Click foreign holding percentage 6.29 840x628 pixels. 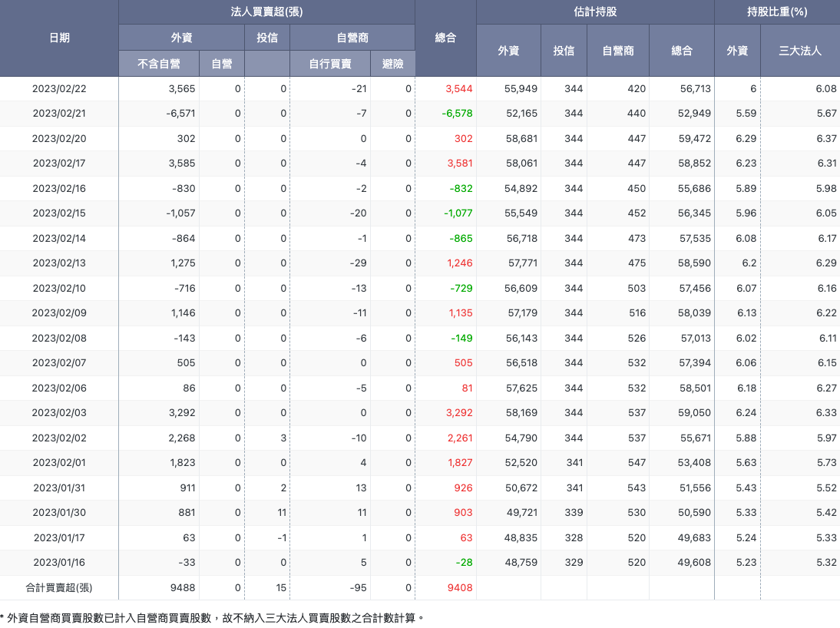click(x=746, y=139)
